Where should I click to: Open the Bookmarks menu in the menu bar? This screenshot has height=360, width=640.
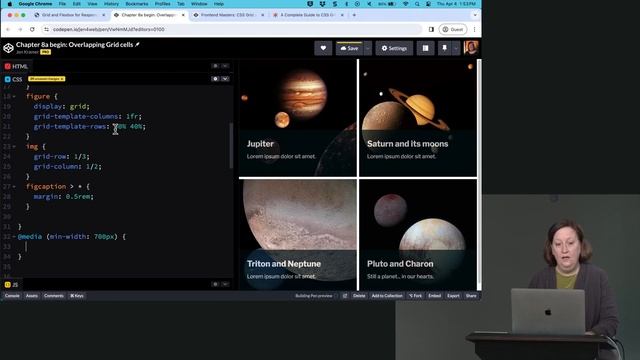tap(137, 4)
